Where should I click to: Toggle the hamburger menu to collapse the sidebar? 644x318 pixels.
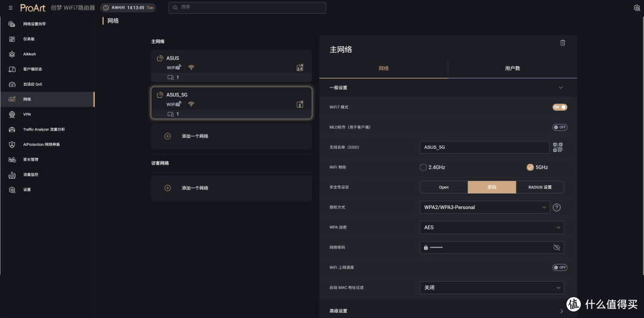10,8
